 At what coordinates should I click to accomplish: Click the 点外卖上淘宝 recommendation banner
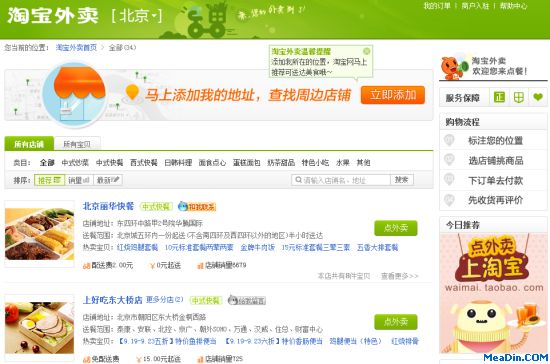(x=493, y=293)
